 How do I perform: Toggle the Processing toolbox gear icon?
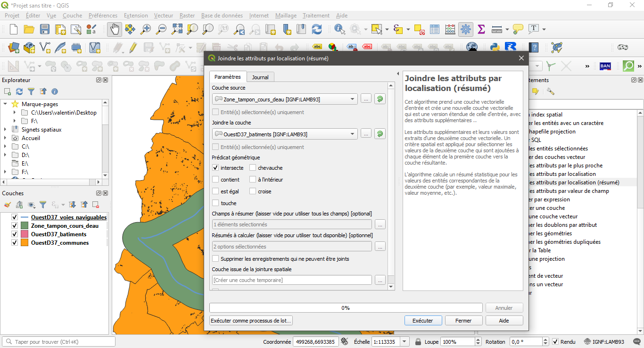(x=466, y=29)
